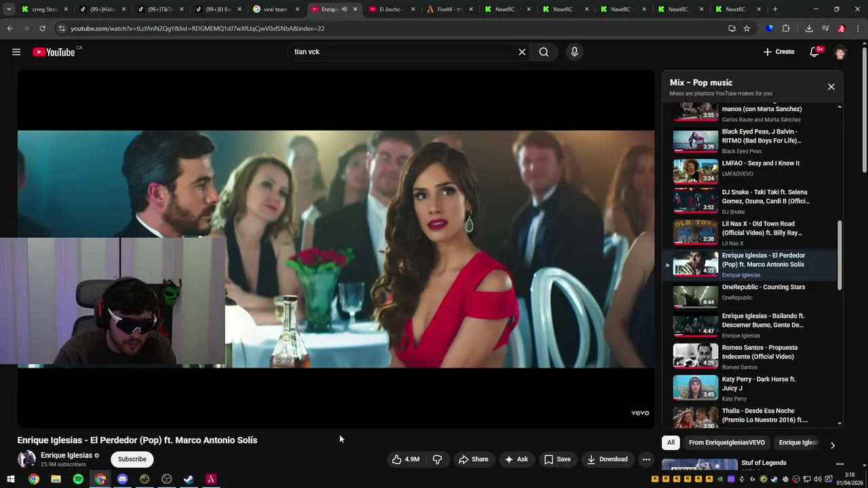Open the account avatar menu
This screenshot has height=488, width=868.
[840, 52]
